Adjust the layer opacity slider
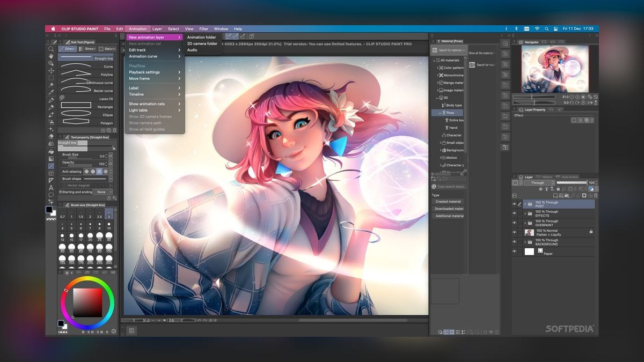The image size is (644, 362). pyautogui.click(x=572, y=183)
